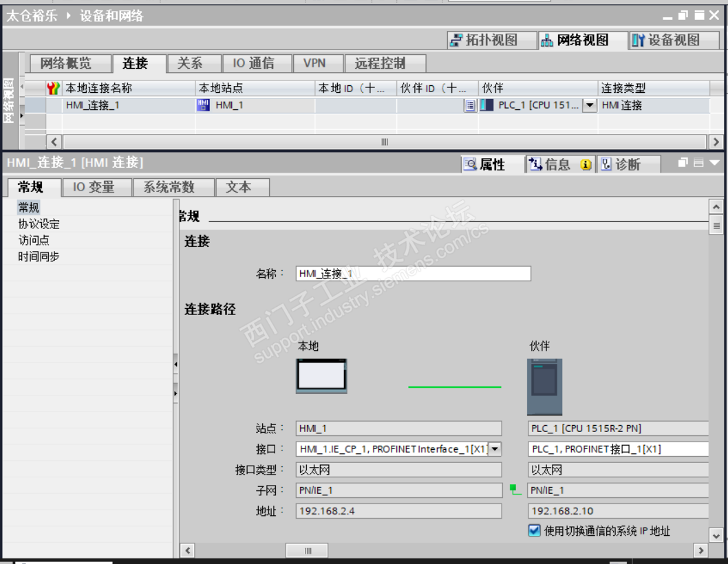Select the IO 变量 tab
The width and height of the screenshot is (728, 564).
(96, 187)
